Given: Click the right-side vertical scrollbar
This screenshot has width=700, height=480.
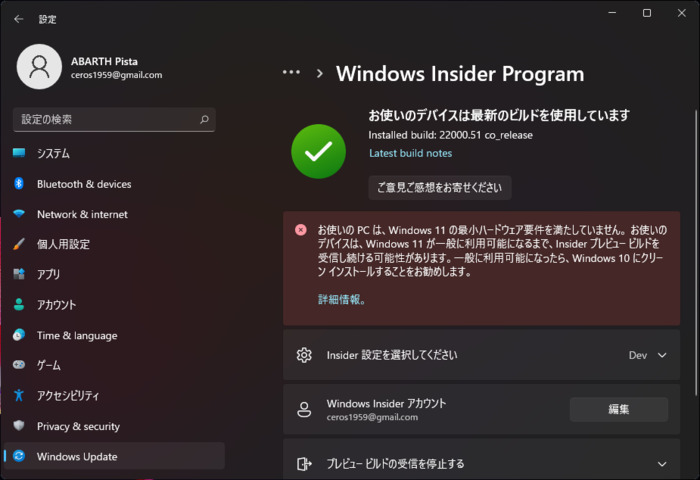Looking at the screenshot, I should pos(696,253).
